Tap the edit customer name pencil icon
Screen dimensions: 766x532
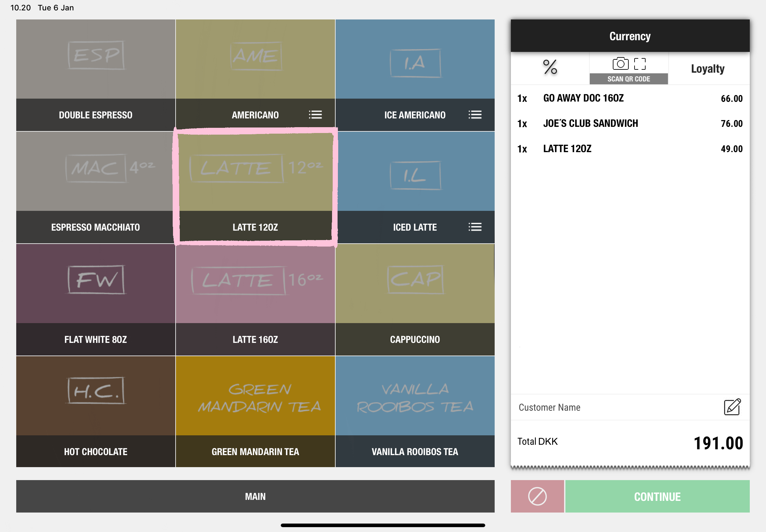tap(732, 407)
